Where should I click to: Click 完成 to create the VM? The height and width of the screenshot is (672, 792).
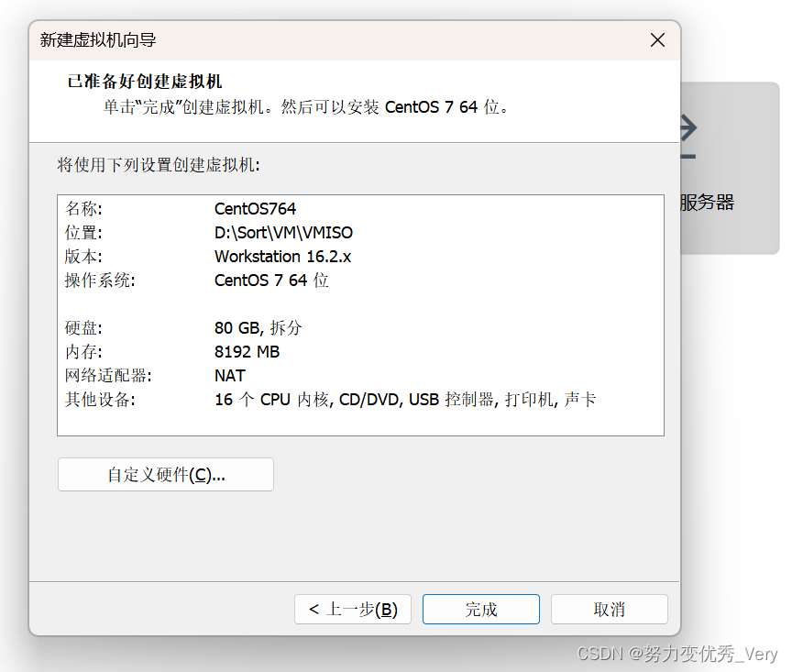[x=481, y=610]
